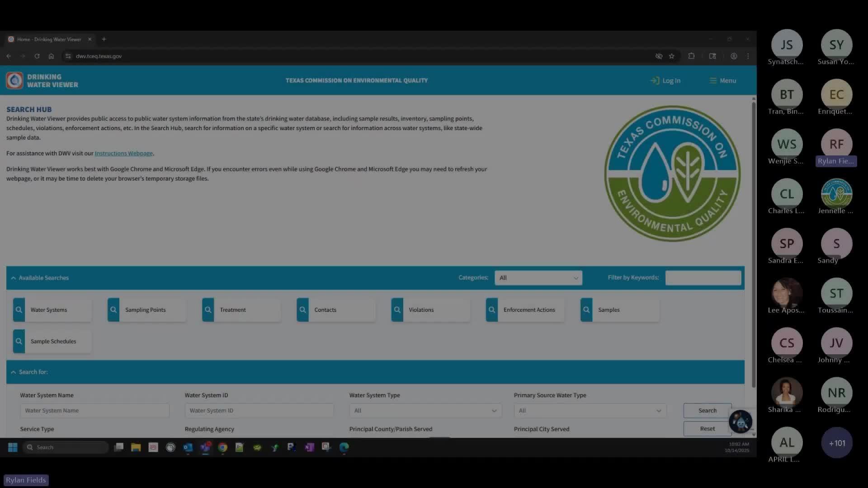This screenshot has width=868, height=488.
Task: Open the Enforcement Actions search
Action: pyautogui.click(x=524, y=310)
